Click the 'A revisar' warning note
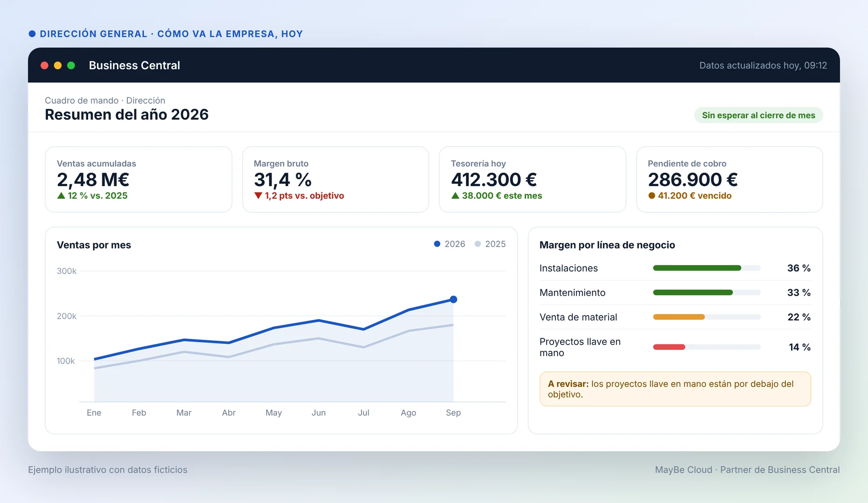868x503 pixels. point(675,389)
